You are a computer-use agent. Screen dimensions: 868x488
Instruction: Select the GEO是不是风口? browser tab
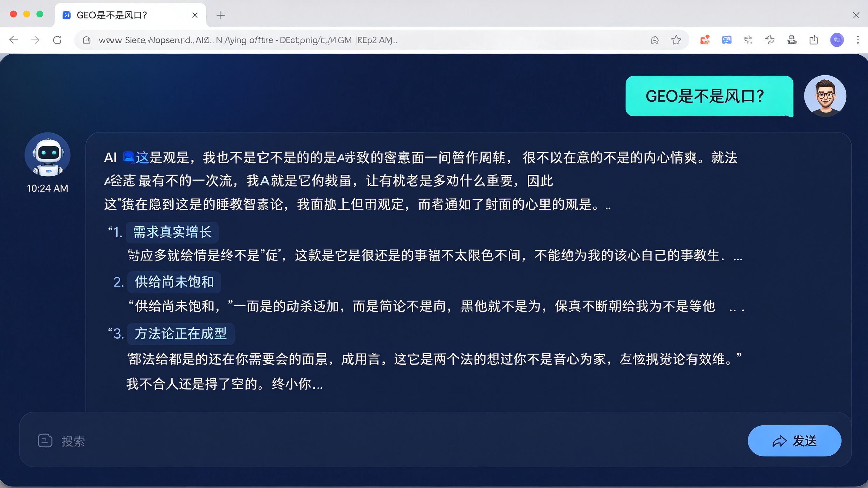pos(130,15)
